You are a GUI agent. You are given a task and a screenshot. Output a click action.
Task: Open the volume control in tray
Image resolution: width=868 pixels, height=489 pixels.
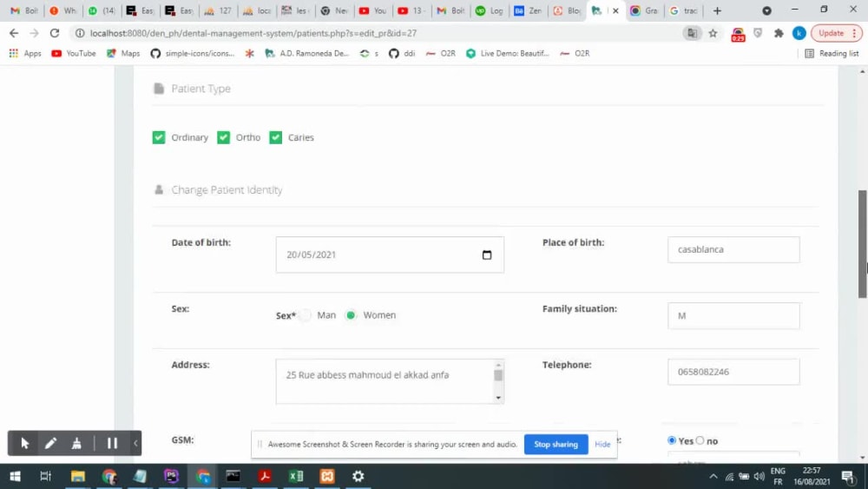(x=759, y=476)
